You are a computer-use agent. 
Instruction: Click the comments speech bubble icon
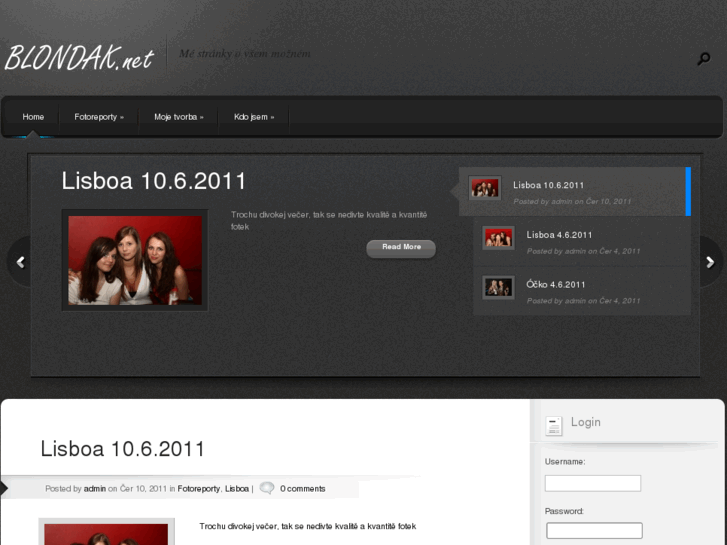point(267,488)
